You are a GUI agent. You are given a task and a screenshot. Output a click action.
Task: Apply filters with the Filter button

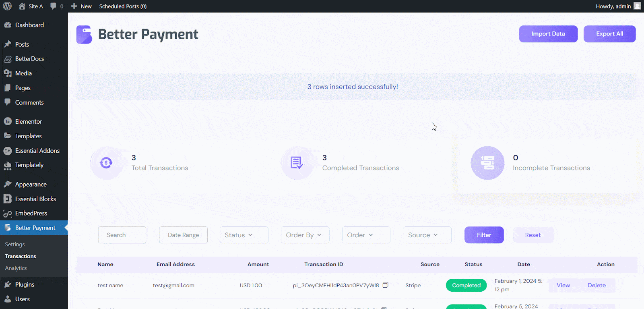(x=484, y=235)
